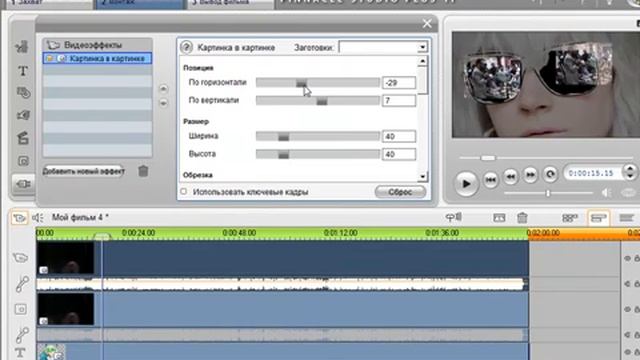Viewport: 640px width, 360px height.
Task: Click the player preview scrubber handle
Action: pyautogui.click(x=487, y=158)
